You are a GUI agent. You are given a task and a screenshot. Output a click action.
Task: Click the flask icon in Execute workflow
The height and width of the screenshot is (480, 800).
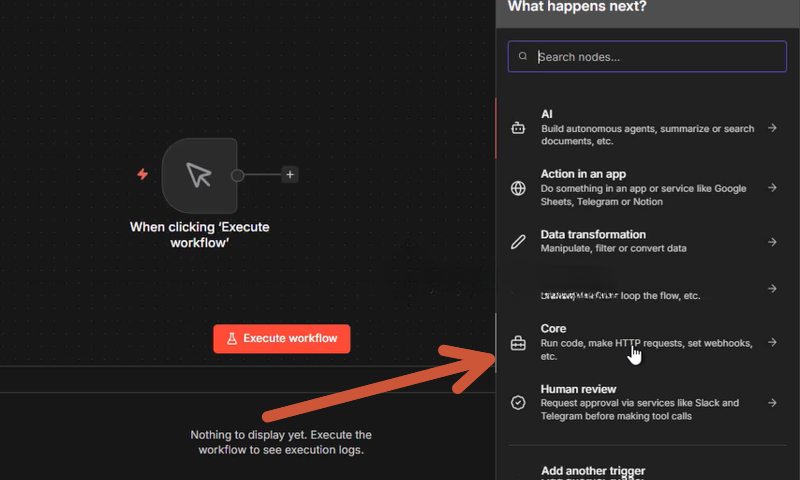(x=232, y=339)
